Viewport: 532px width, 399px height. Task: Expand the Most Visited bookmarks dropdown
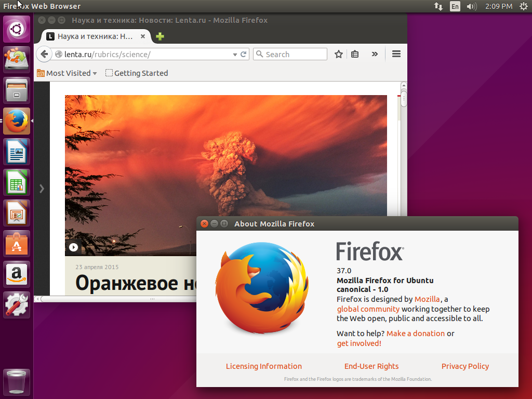(95, 73)
